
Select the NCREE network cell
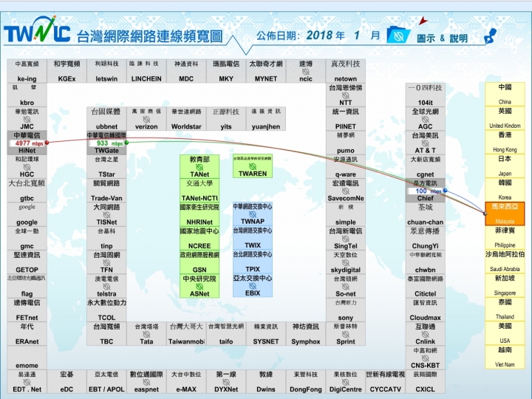click(x=199, y=239)
